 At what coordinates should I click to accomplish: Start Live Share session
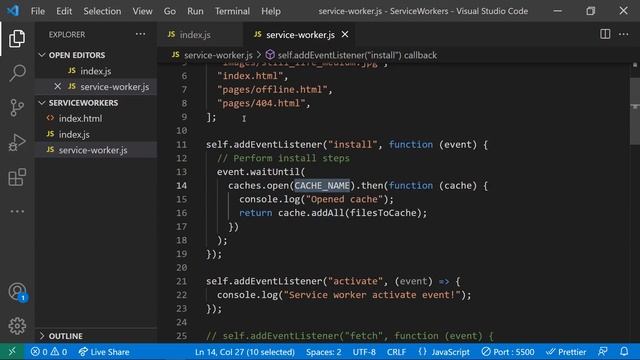point(104,351)
